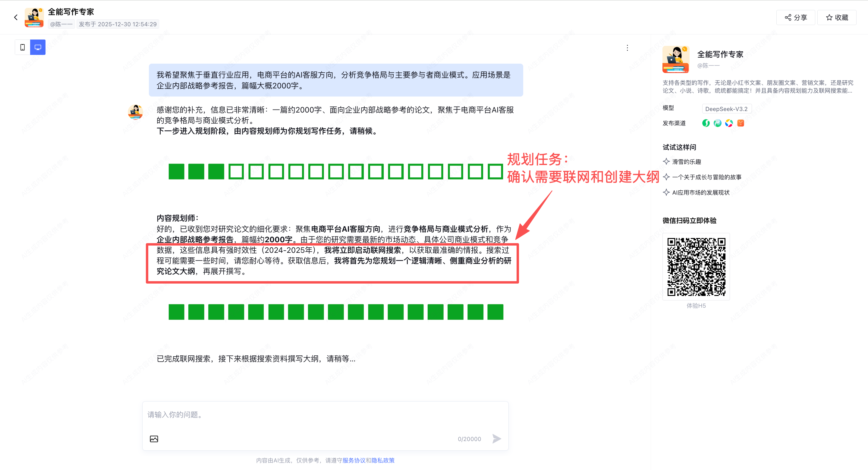
Task: Click the sidebar title 全能写作专家
Action: [720, 54]
